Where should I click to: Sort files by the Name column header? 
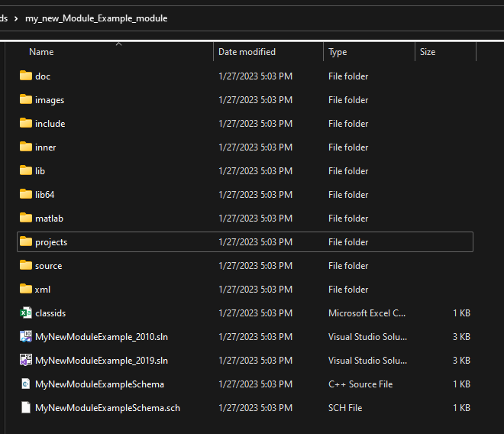coord(41,52)
